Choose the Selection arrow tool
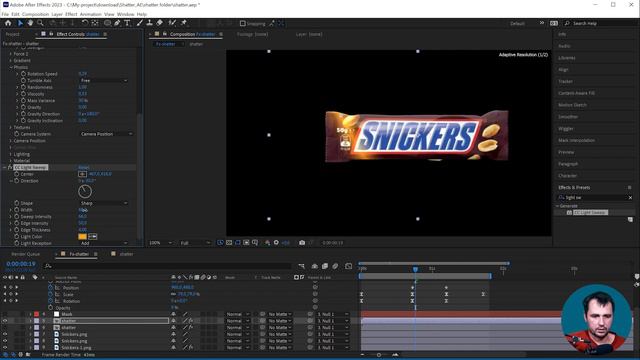 (20, 23)
